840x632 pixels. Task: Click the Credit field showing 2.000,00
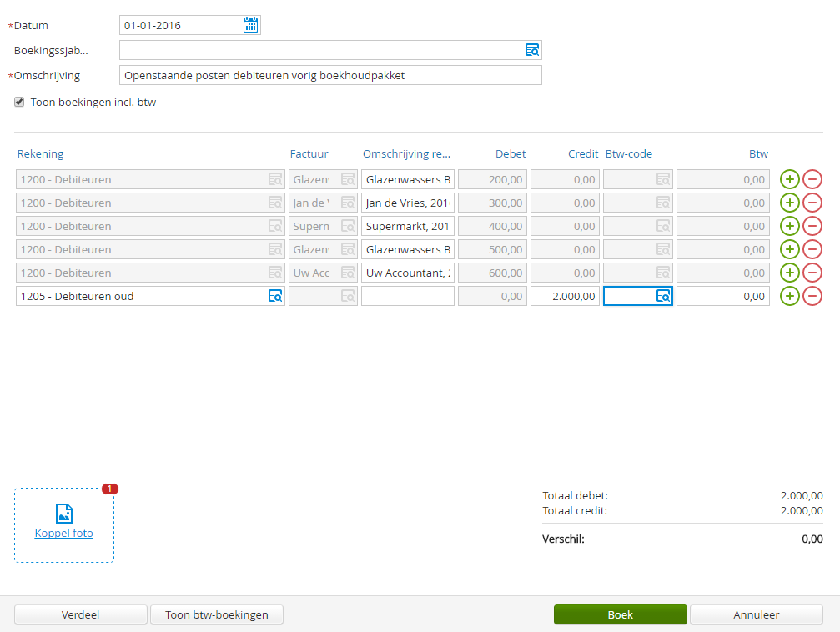pyautogui.click(x=565, y=296)
